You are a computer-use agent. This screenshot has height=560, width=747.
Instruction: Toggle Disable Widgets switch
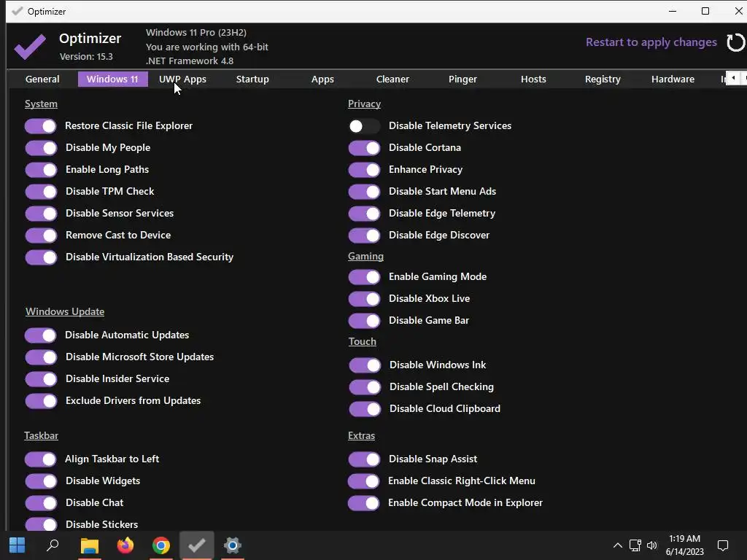41,481
